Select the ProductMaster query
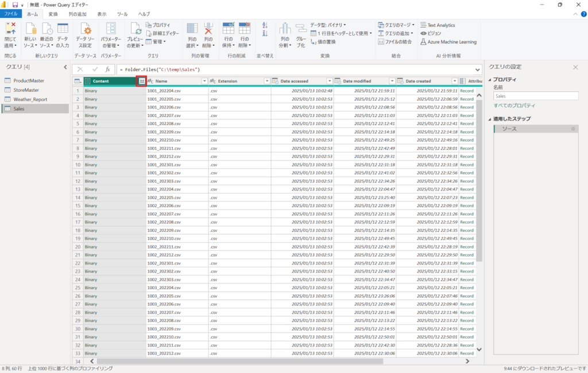The image size is (588, 373). (x=35, y=80)
